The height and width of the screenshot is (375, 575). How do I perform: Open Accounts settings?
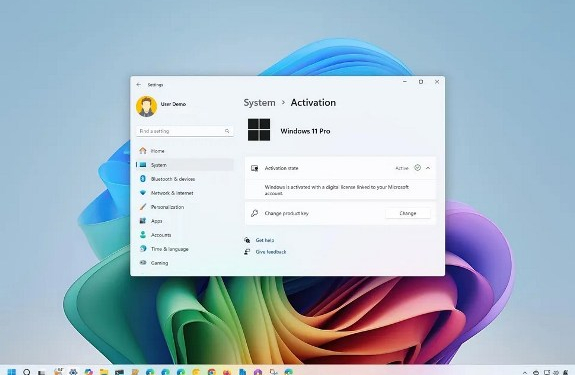pos(185,235)
